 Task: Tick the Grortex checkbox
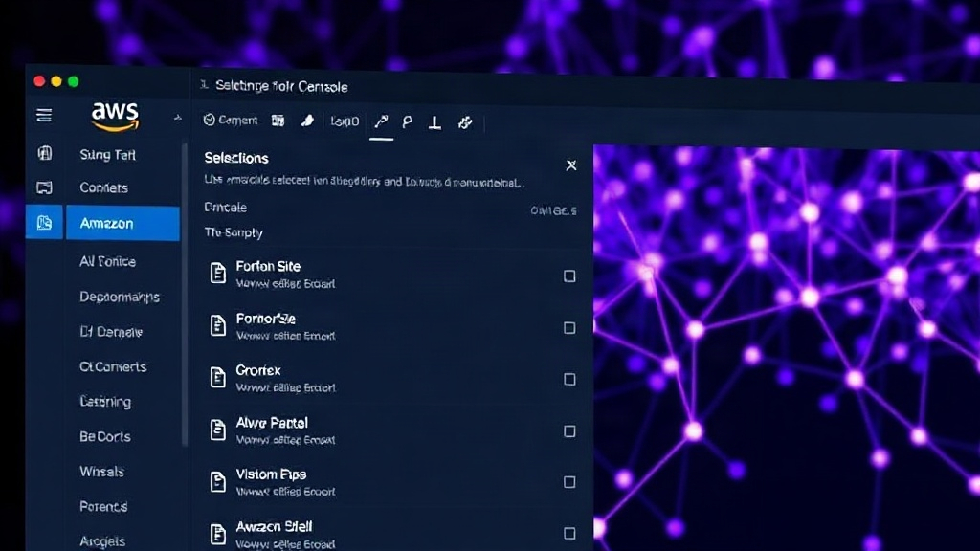569,379
